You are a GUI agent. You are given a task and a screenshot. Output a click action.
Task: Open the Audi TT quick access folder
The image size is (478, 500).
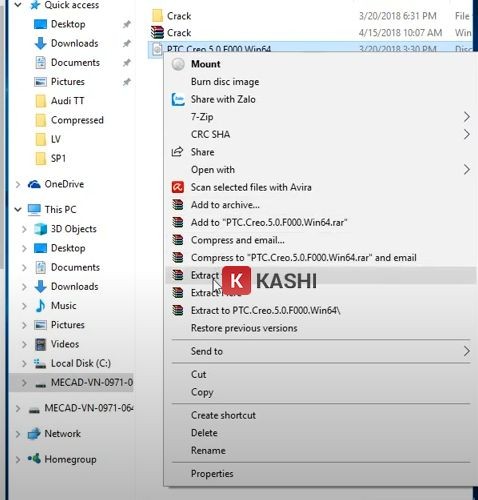tap(68, 101)
